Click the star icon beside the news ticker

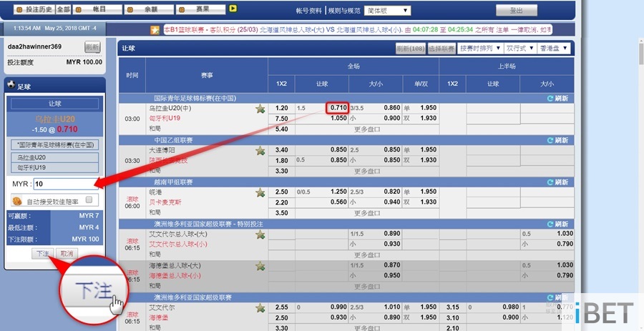[155, 30]
